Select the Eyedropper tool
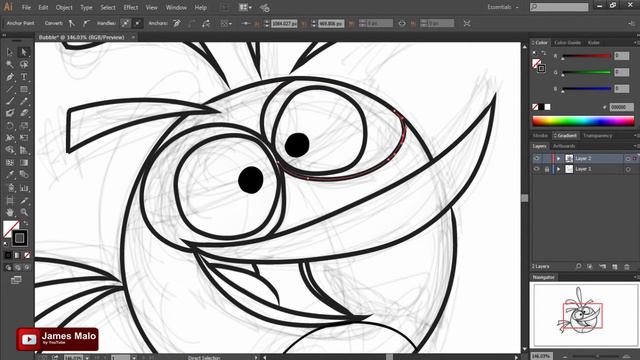This screenshot has width=640, height=360. pos(10,175)
